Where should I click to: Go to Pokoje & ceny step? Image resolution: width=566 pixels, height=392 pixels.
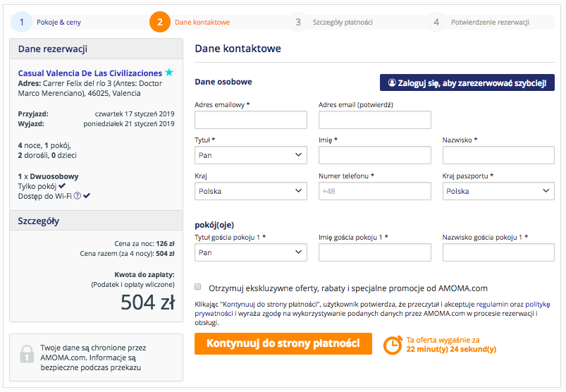point(59,23)
